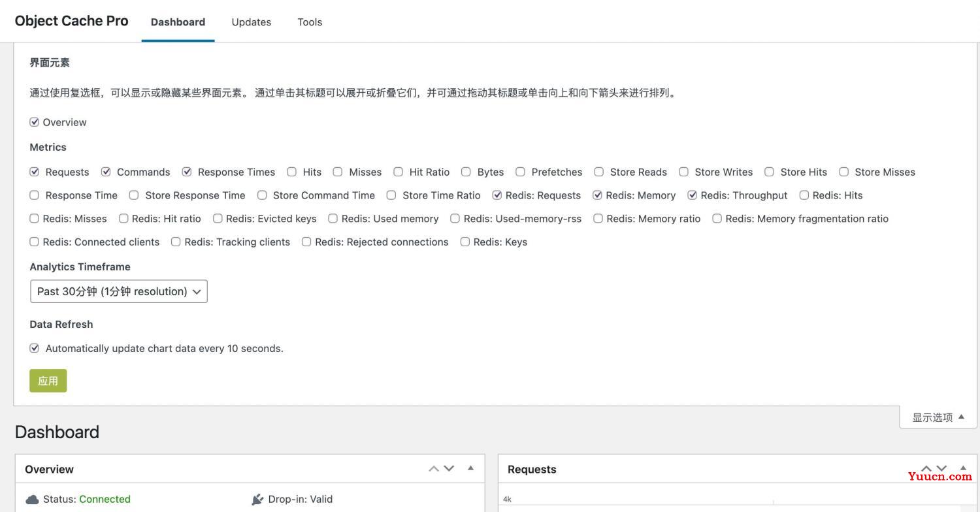This screenshot has height=512, width=980.
Task: Move the Requests panel up
Action: click(926, 468)
